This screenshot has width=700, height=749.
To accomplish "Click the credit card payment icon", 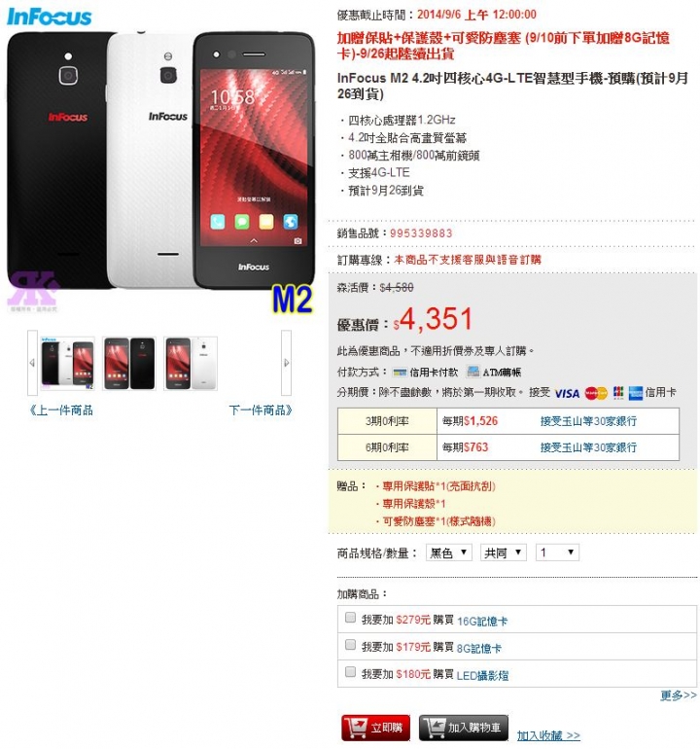I will tap(399, 373).
